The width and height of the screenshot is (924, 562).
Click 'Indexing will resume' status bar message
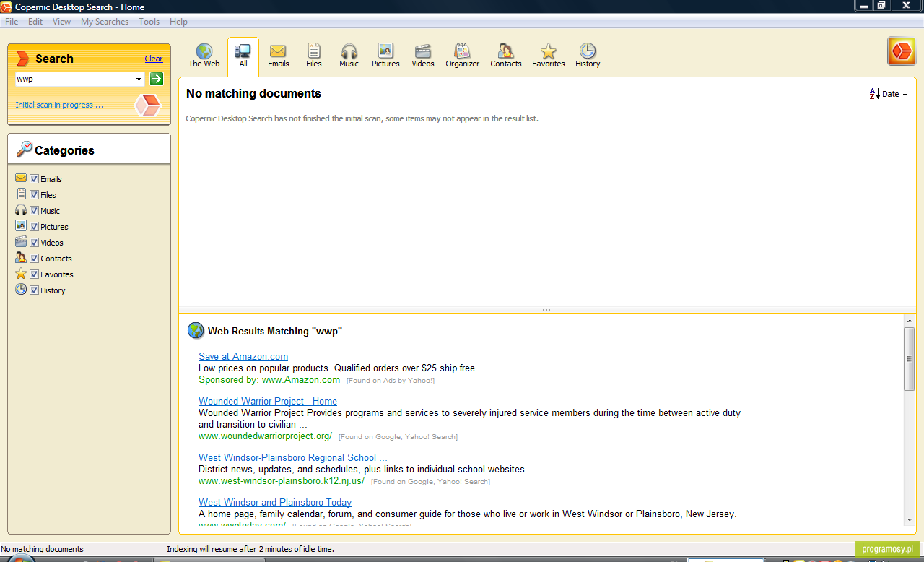[x=250, y=549]
